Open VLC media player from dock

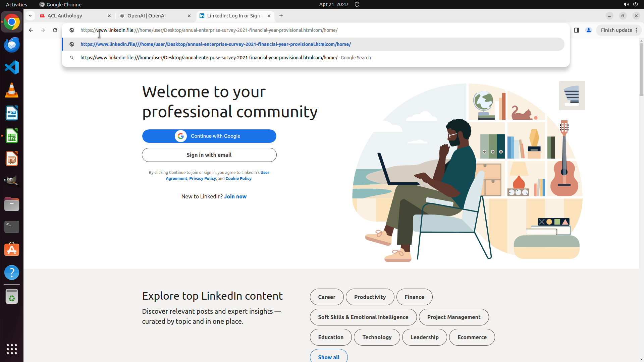pyautogui.click(x=12, y=90)
